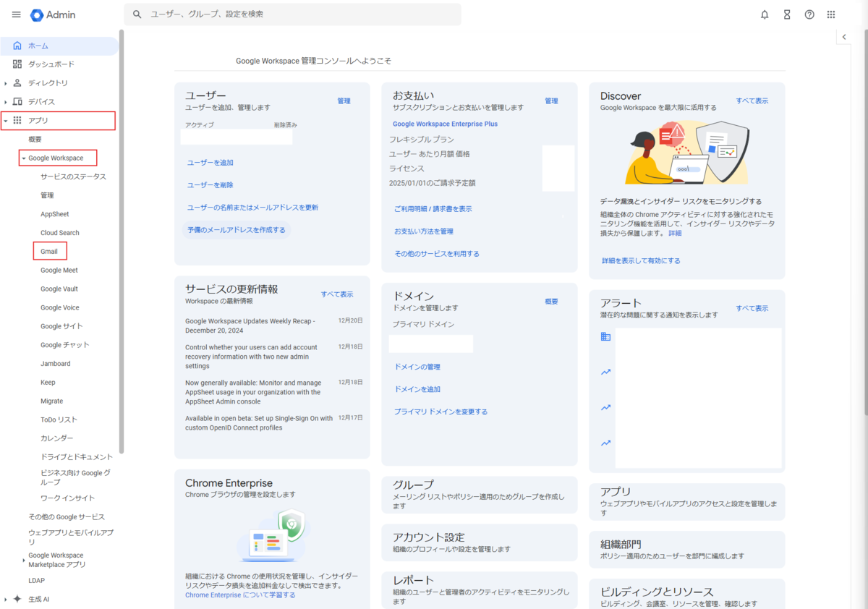Image resolution: width=868 pixels, height=609 pixels.
Task: Click Chrome Enterprise について学習する link
Action: [x=240, y=595]
